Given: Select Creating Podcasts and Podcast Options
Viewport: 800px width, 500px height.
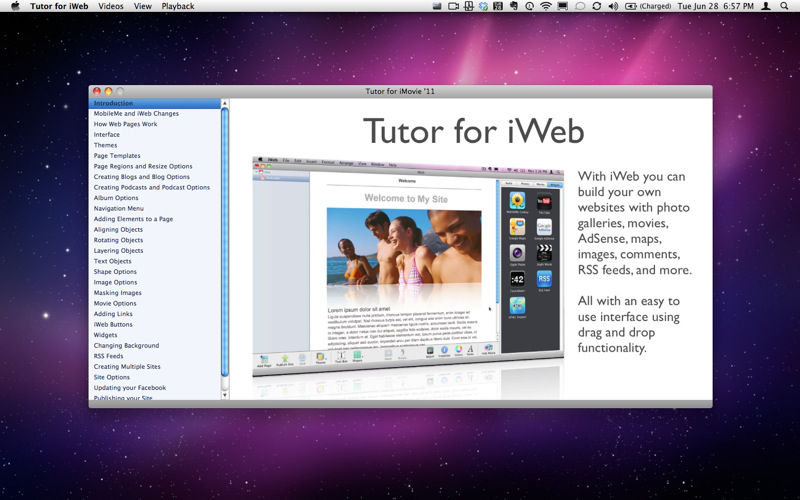Looking at the screenshot, I should (x=152, y=187).
